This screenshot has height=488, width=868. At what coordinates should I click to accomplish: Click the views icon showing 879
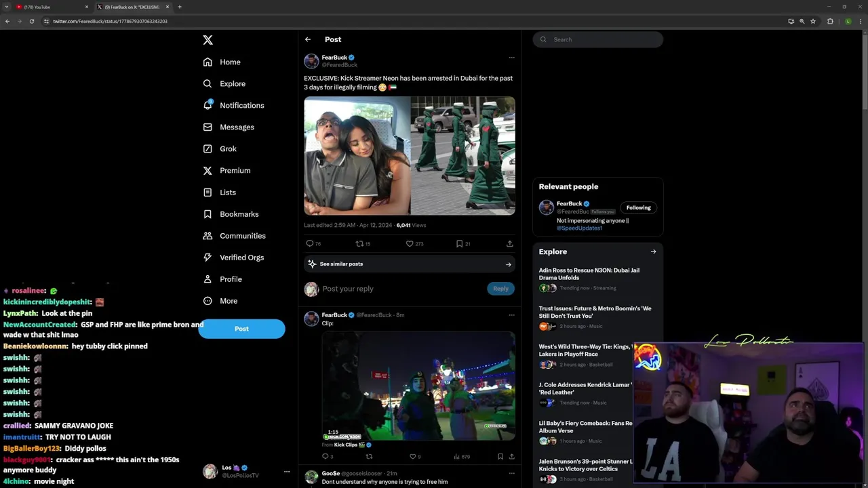(x=456, y=457)
